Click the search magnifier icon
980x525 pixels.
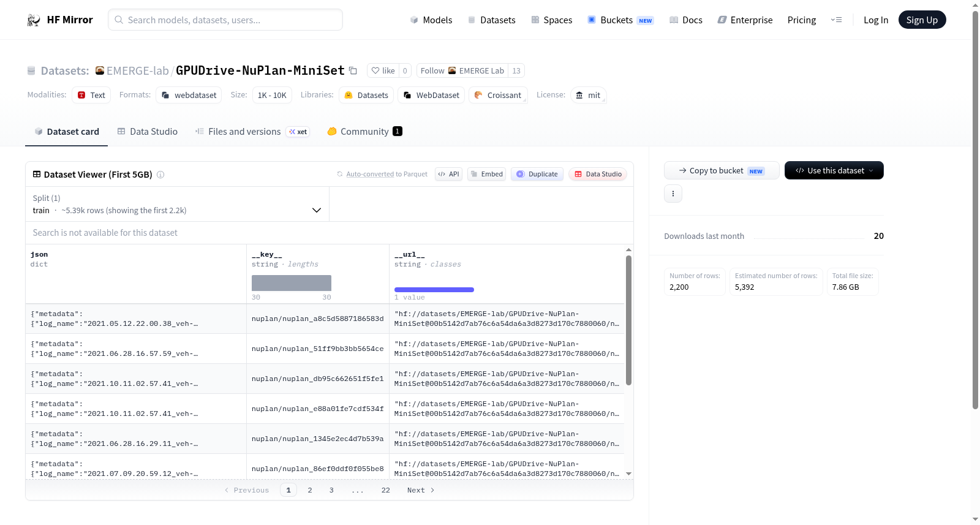119,20
